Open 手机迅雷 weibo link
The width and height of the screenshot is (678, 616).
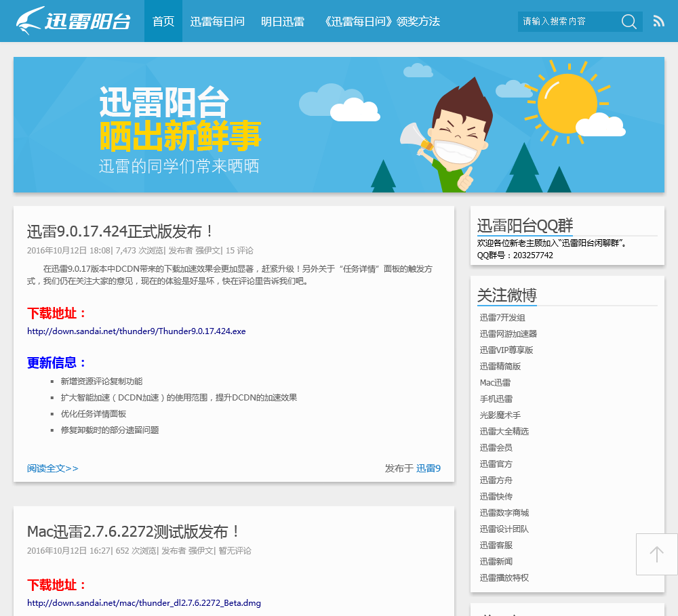tap(496, 399)
